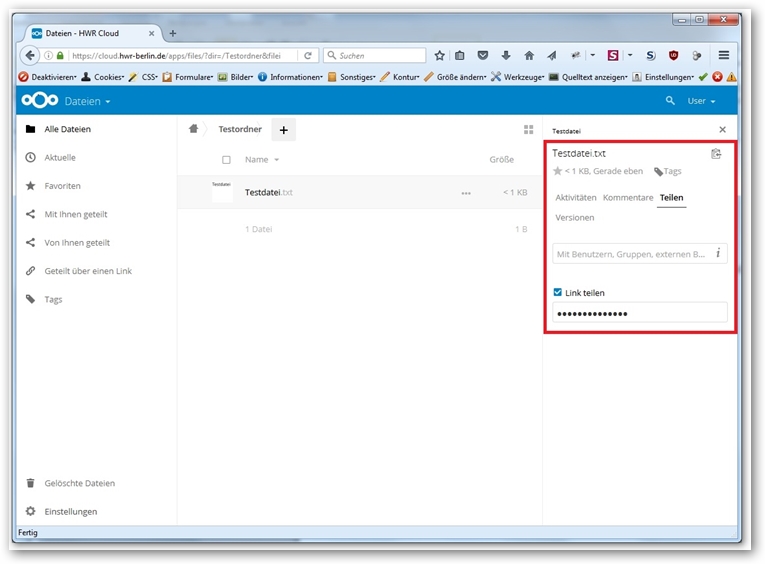Open Geteilt über einen Link view

pos(88,270)
